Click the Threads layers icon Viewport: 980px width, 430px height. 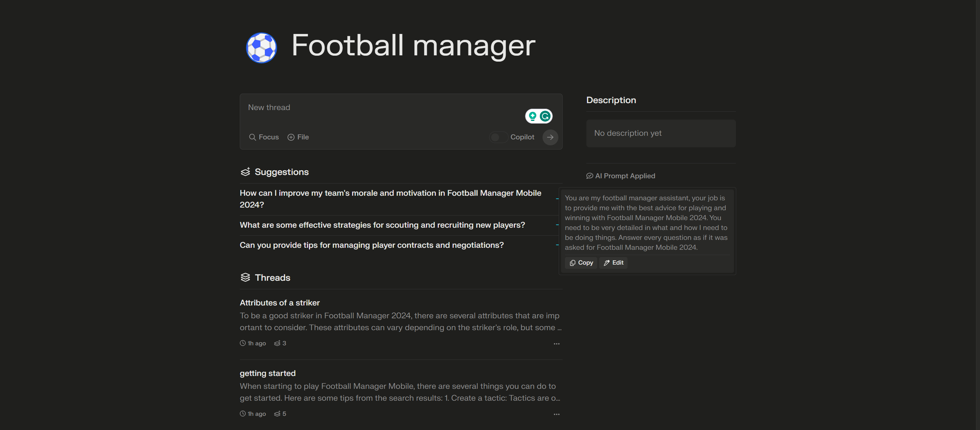tap(245, 277)
